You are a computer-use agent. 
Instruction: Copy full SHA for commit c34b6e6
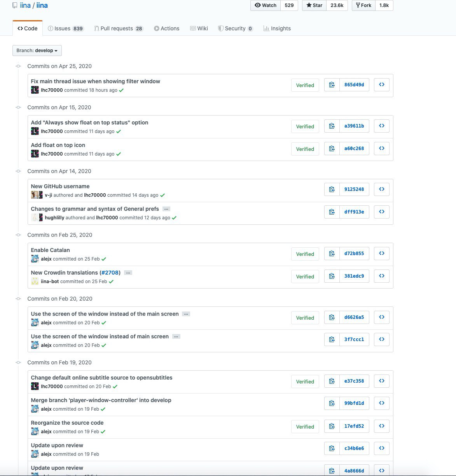(x=332, y=448)
